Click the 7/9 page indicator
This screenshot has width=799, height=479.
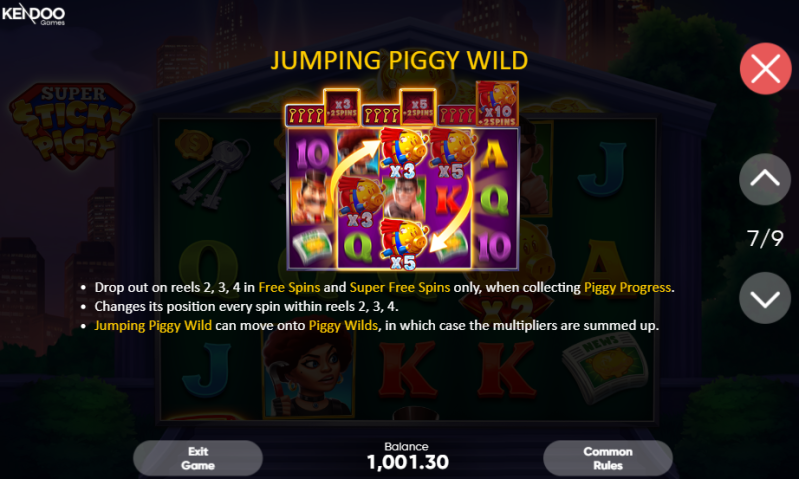pyautogui.click(x=765, y=238)
